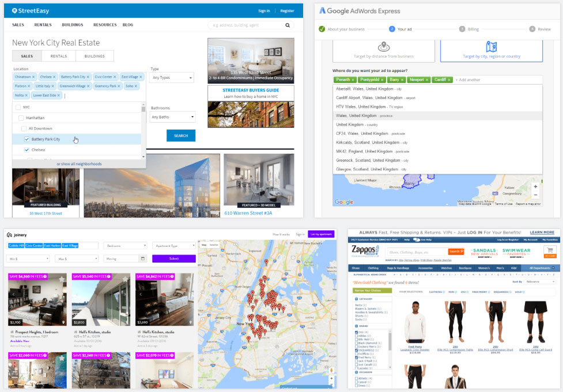
Task: Remove the Soho location tag
Action: (136, 86)
